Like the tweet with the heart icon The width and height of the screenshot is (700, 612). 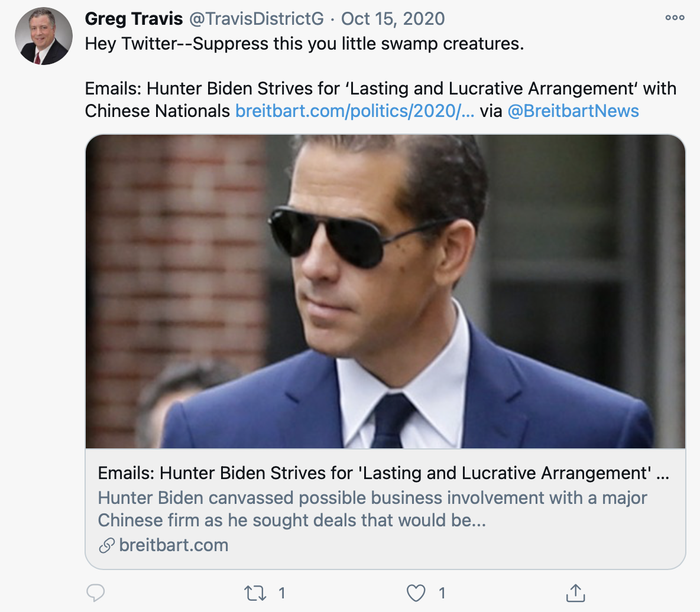point(416,593)
